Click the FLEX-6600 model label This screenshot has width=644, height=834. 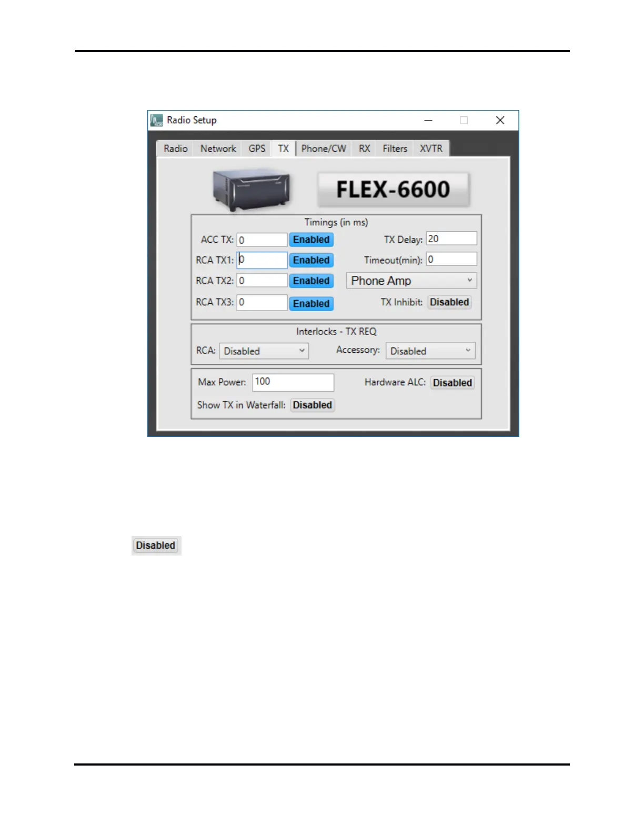(393, 189)
